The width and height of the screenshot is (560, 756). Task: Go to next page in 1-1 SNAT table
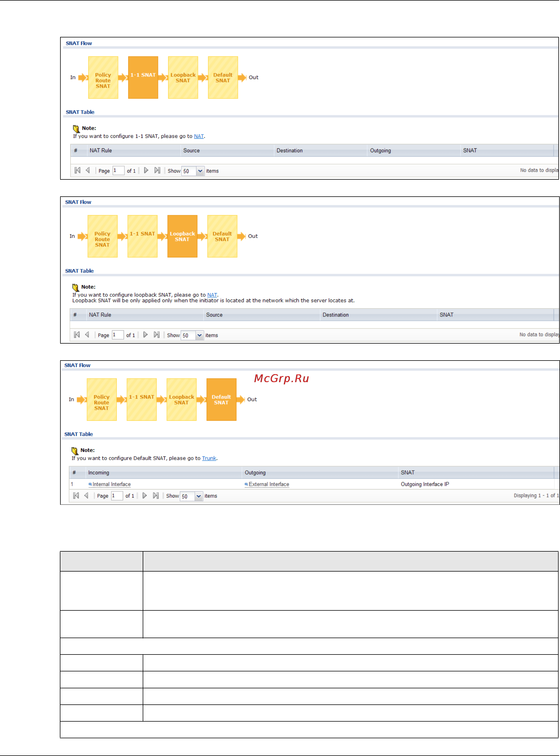[x=146, y=170]
